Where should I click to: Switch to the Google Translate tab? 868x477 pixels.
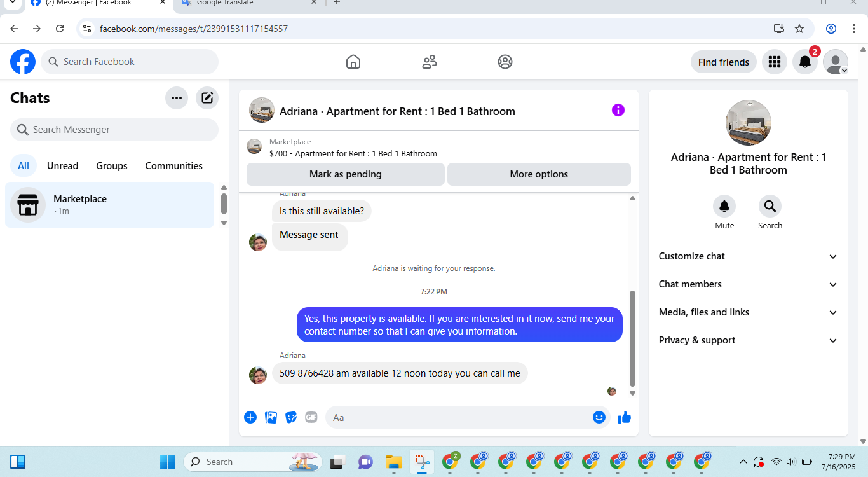[249, 3]
